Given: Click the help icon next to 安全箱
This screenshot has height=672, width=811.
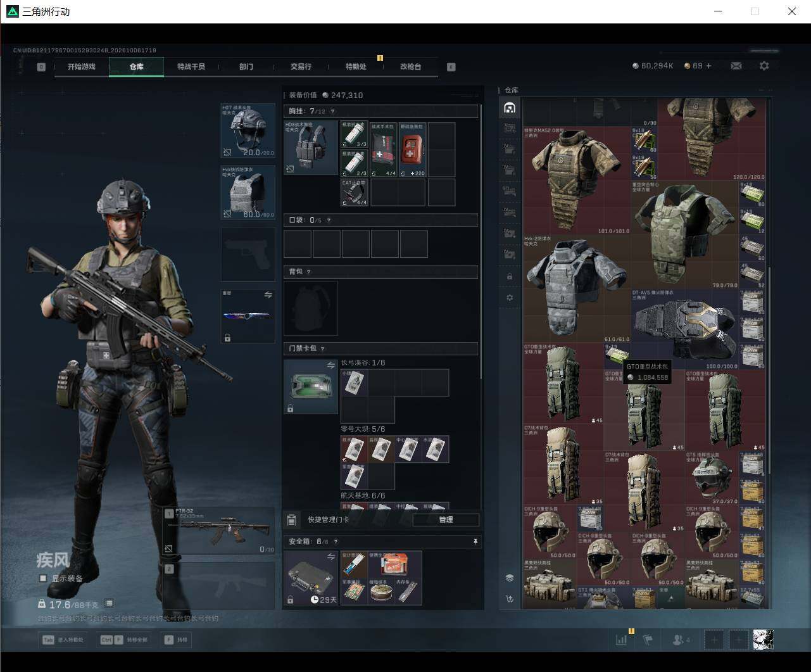Looking at the screenshot, I should point(336,542).
